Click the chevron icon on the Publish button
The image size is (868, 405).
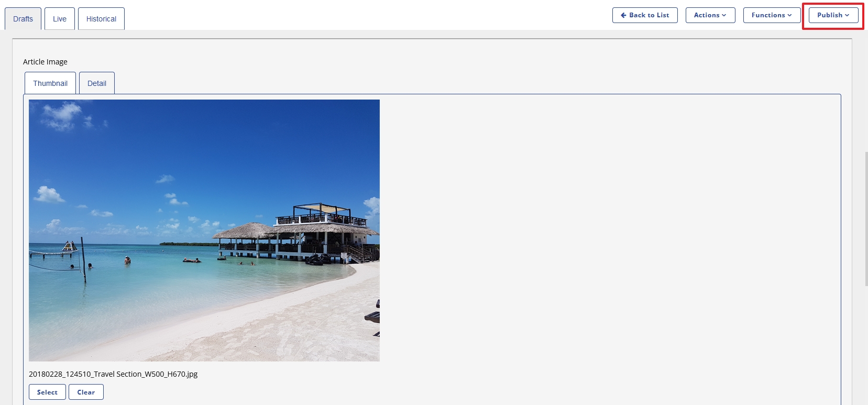847,15
